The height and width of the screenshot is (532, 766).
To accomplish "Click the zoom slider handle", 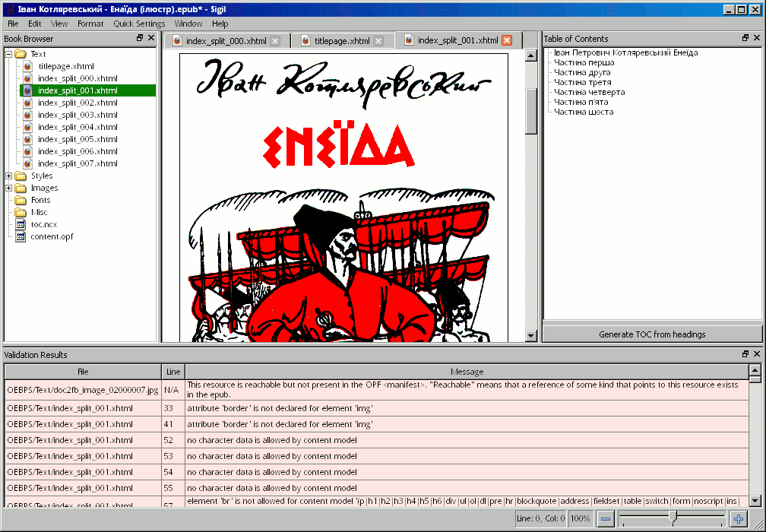I will [x=673, y=518].
